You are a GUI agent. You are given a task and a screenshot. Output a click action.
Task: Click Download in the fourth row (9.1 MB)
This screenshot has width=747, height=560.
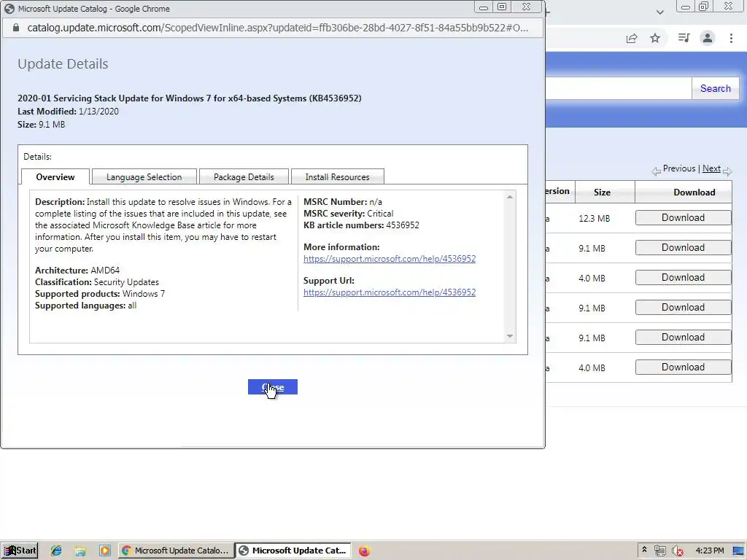pyautogui.click(x=683, y=307)
